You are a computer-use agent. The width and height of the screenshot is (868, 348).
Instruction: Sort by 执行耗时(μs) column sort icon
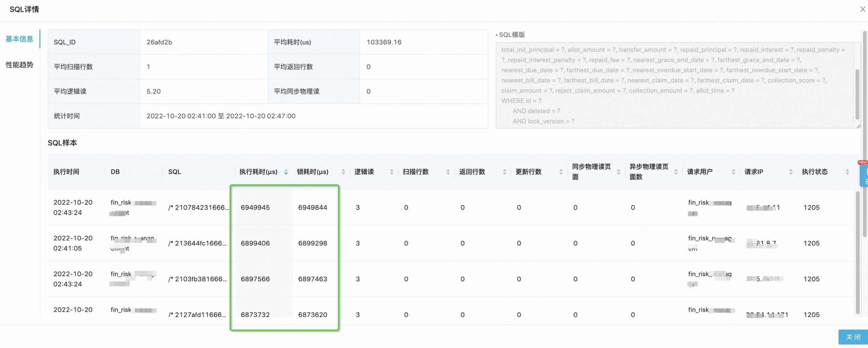point(286,172)
